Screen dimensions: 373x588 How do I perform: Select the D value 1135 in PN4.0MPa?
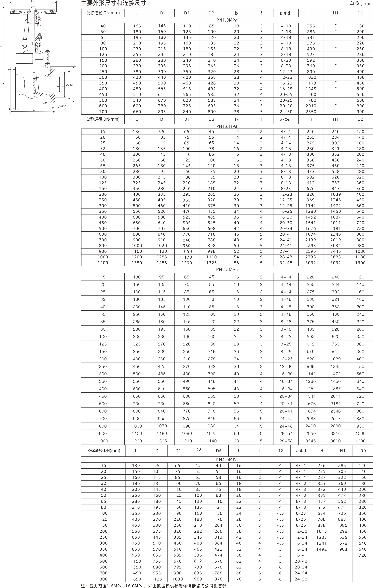(x=157, y=579)
